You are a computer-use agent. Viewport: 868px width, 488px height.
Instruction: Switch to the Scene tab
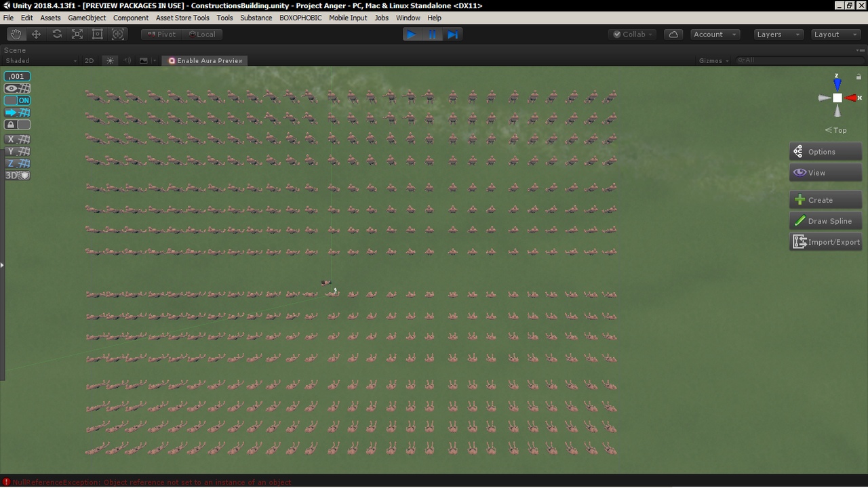pyautogui.click(x=15, y=50)
